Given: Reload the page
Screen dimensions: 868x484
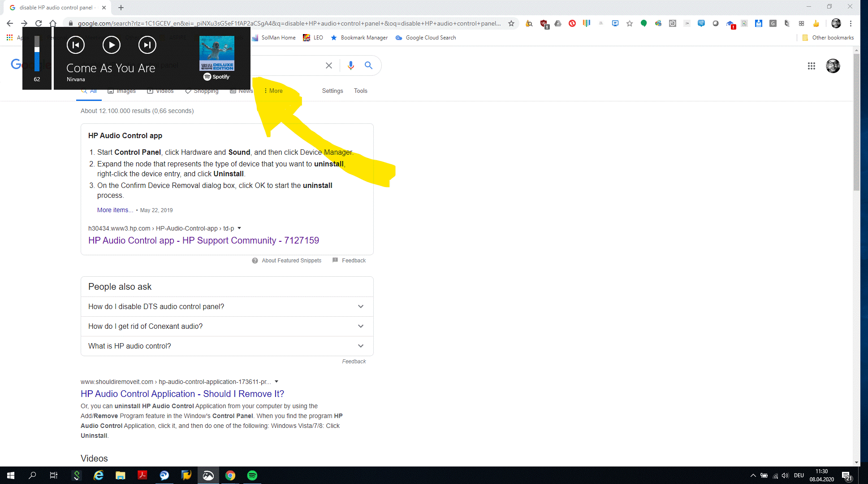Looking at the screenshot, I should [x=39, y=23].
